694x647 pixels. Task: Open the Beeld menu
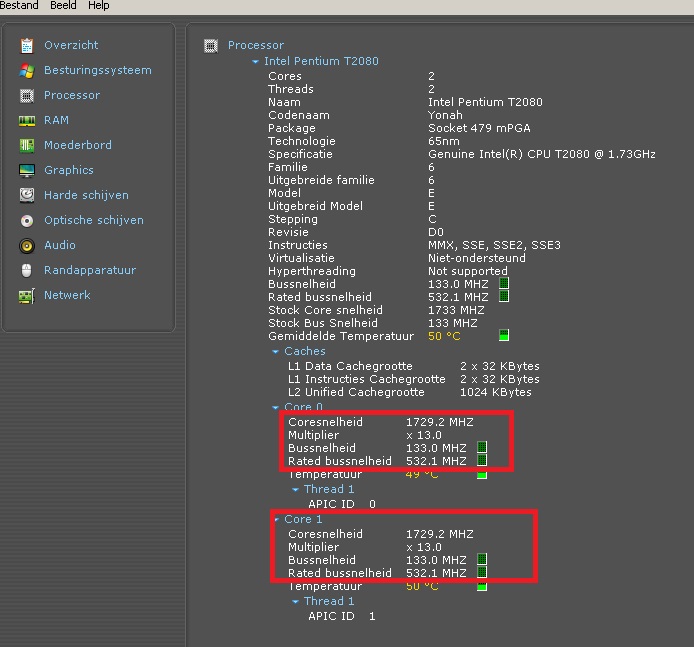pyautogui.click(x=63, y=5)
